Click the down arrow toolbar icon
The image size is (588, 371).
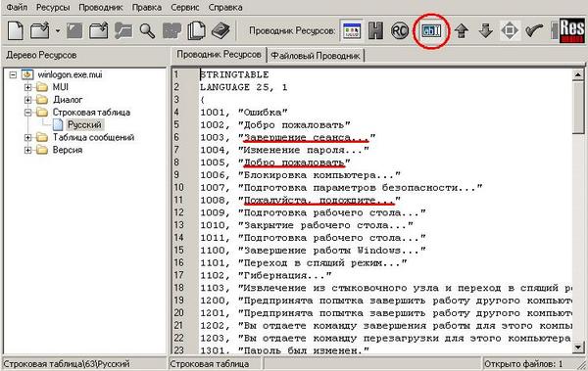486,30
